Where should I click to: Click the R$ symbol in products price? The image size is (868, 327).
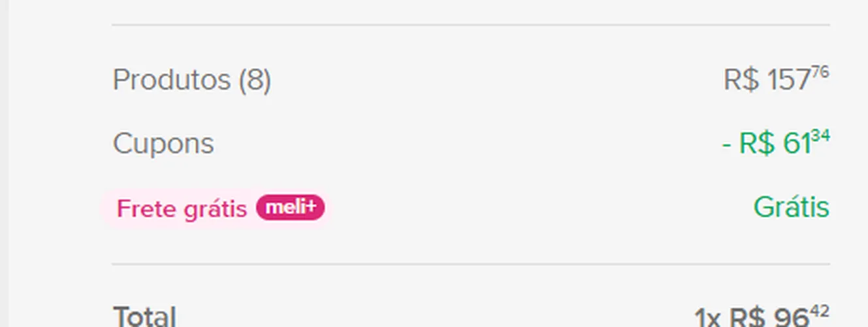click(x=741, y=80)
